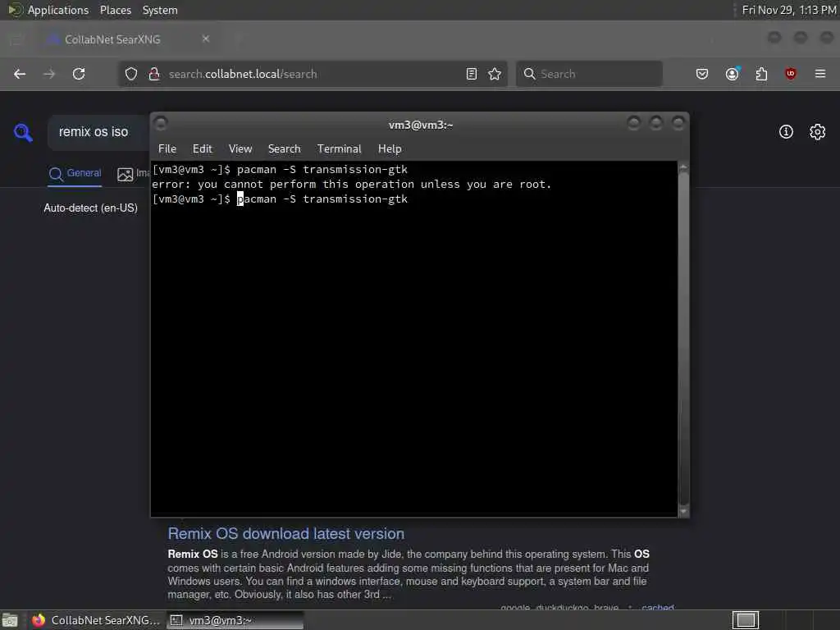The height and width of the screenshot is (630, 840).
Task: Click the URL address bar
Action: click(313, 74)
